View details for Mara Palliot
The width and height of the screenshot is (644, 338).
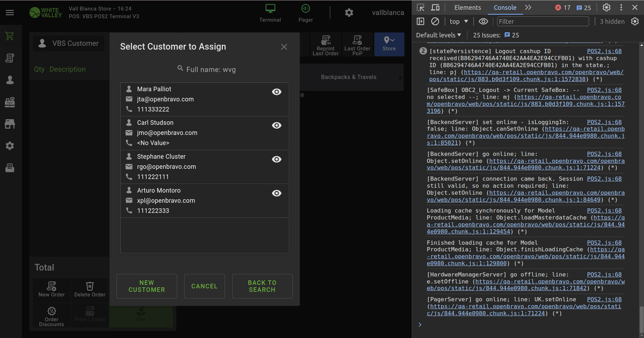(276, 92)
